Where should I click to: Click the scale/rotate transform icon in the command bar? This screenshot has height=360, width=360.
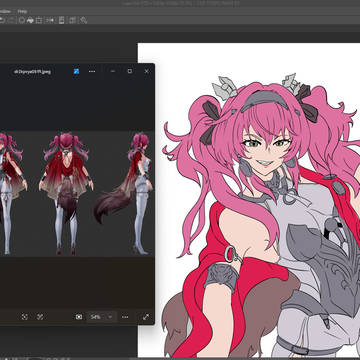(x=39, y=20)
